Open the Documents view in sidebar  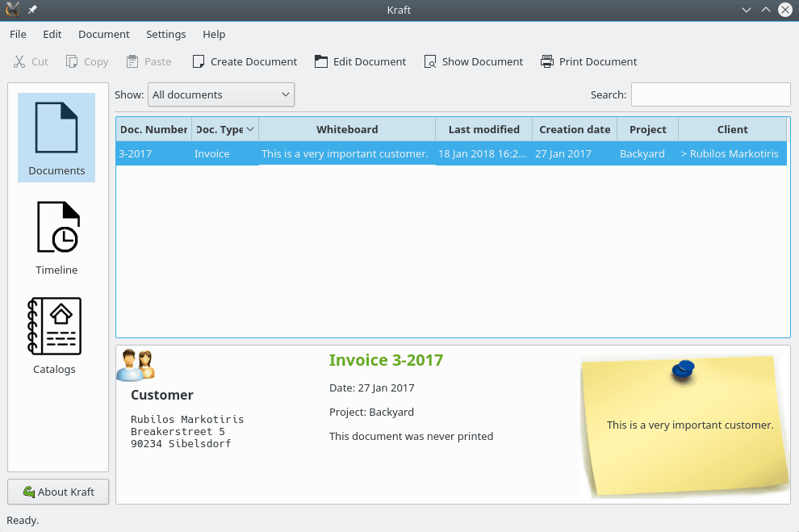56,137
